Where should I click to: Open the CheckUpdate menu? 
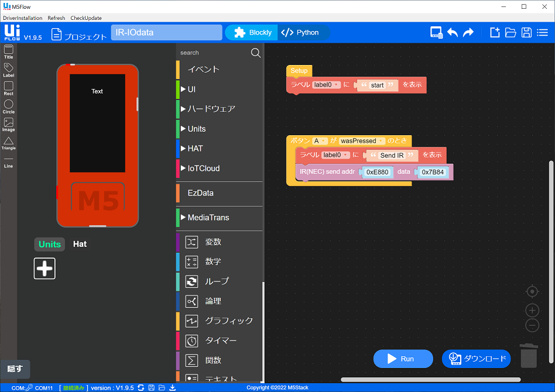(86, 18)
